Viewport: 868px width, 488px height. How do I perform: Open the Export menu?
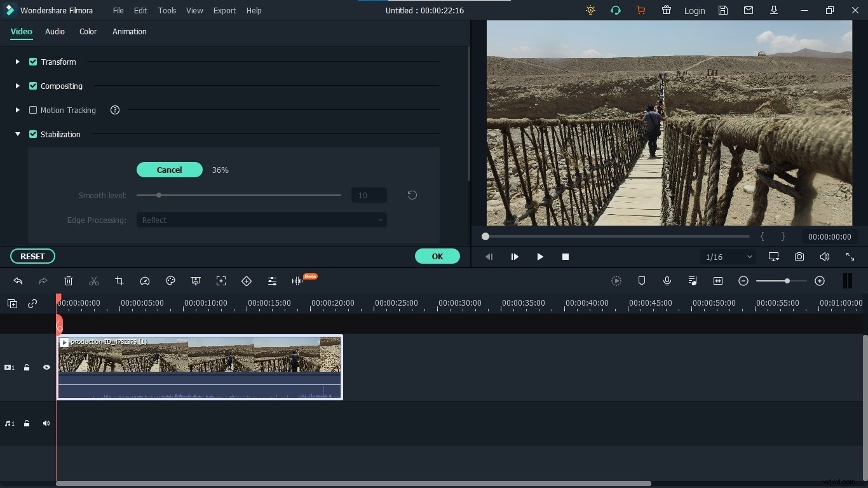pyautogui.click(x=224, y=10)
